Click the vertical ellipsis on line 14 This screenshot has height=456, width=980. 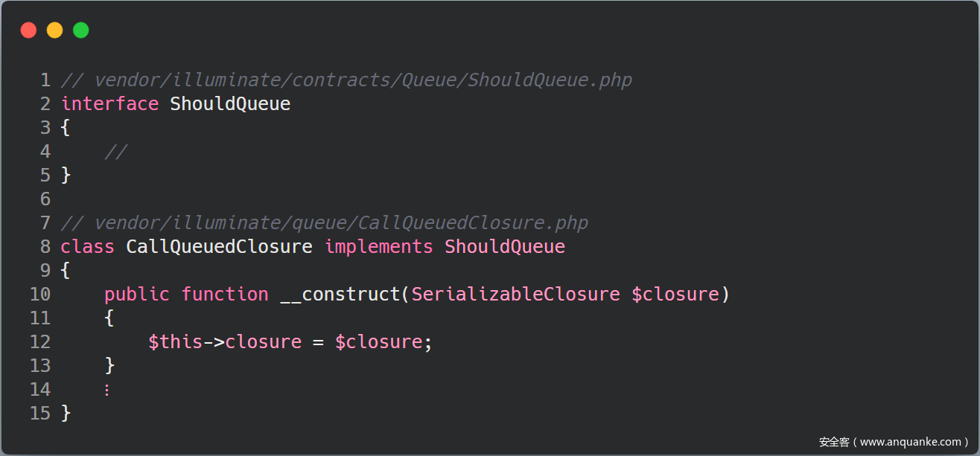click(x=107, y=390)
